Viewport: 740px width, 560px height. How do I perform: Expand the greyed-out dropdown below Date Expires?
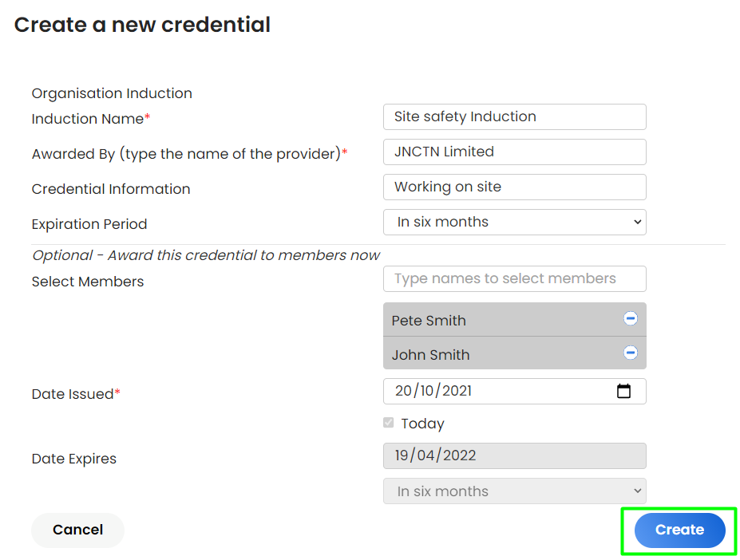514,491
